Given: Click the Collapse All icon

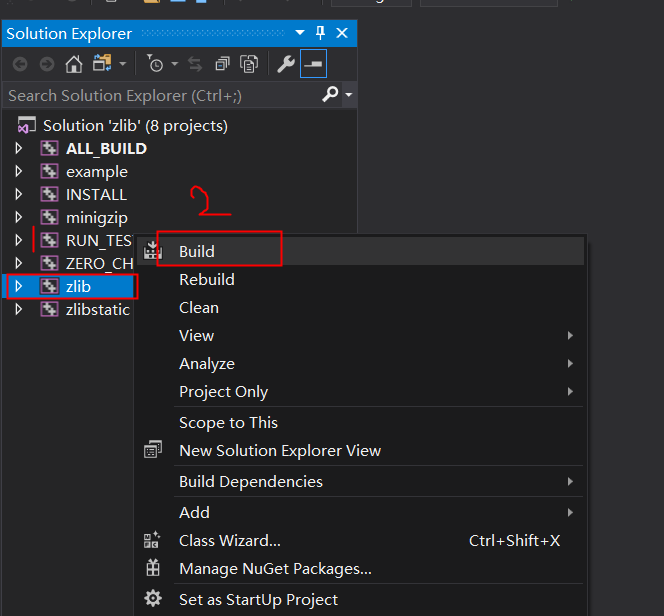Looking at the screenshot, I should click(222, 64).
